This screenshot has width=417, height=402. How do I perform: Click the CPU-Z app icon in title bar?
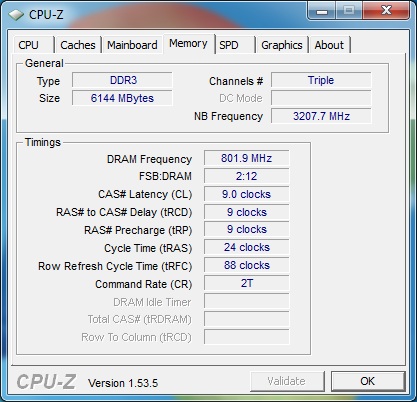(x=16, y=15)
